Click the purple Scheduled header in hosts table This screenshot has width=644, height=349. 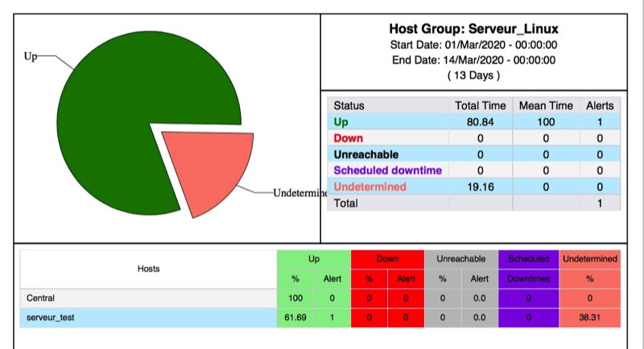coord(528,259)
